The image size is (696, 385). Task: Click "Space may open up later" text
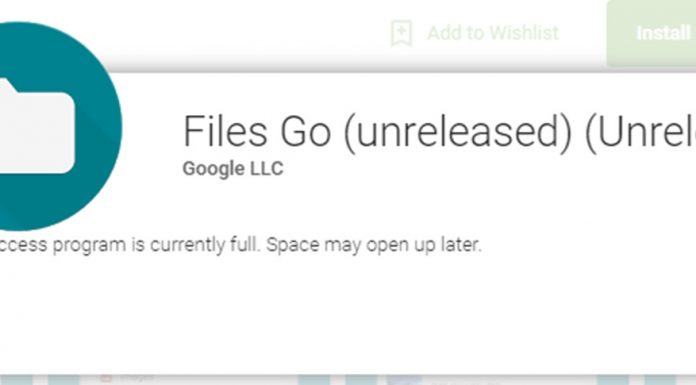(374, 245)
